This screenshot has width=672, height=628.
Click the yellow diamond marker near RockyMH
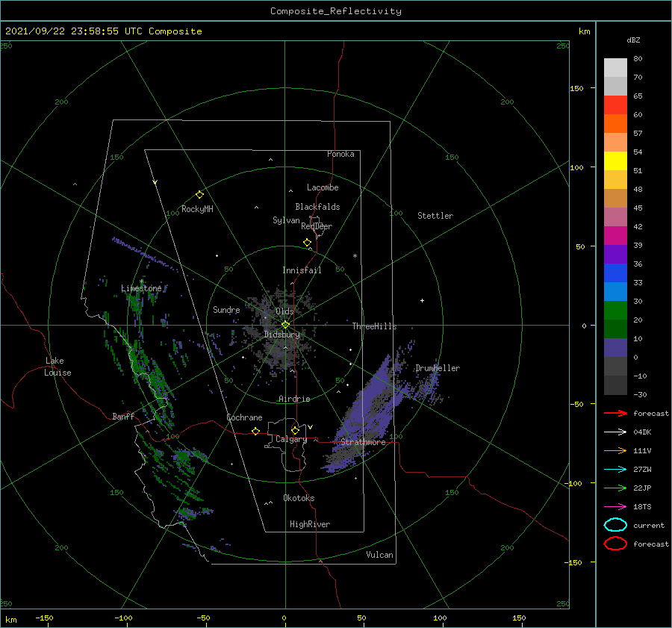(x=199, y=195)
